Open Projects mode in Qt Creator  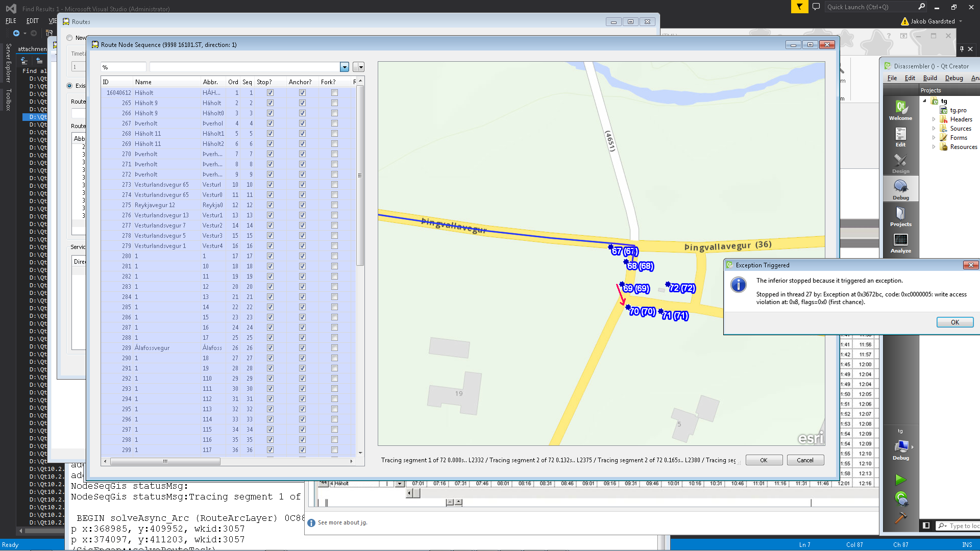(900, 216)
